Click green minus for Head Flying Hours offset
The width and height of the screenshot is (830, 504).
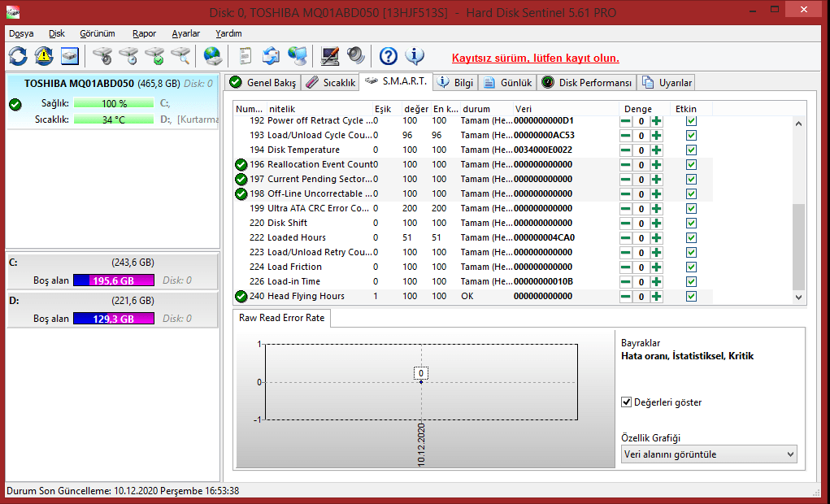626,296
